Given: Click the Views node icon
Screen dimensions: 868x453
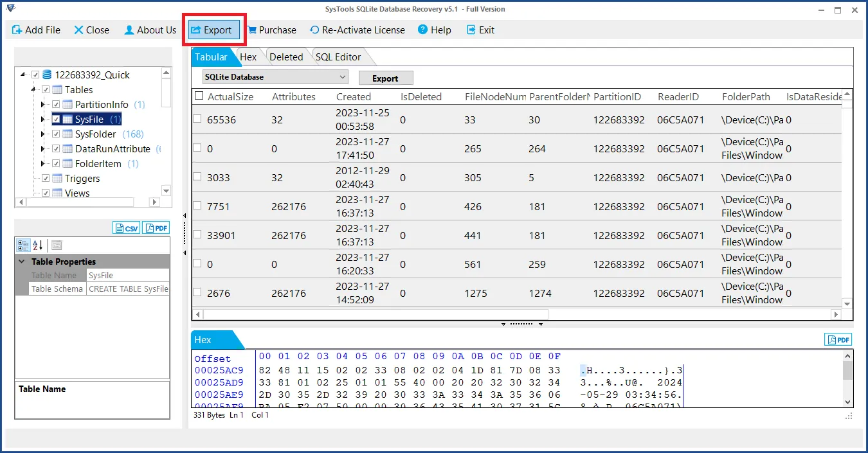Looking at the screenshot, I should tap(57, 193).
